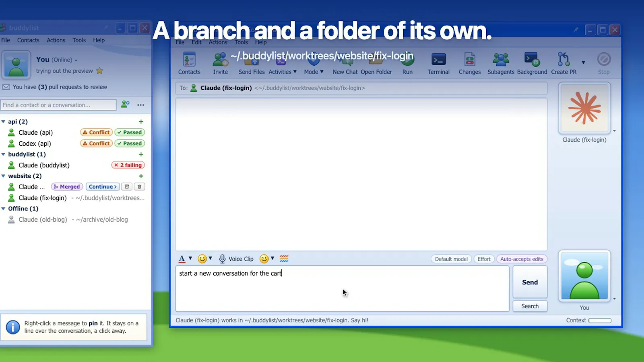
Task: Open the Contacts menu in buddylist window
Action: pos(28,40)
